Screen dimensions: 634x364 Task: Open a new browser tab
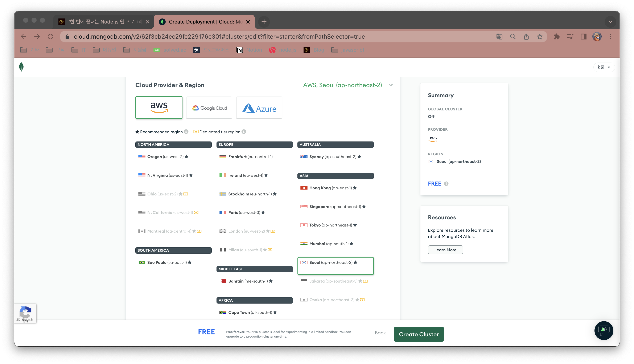click(x=264, y=22)
